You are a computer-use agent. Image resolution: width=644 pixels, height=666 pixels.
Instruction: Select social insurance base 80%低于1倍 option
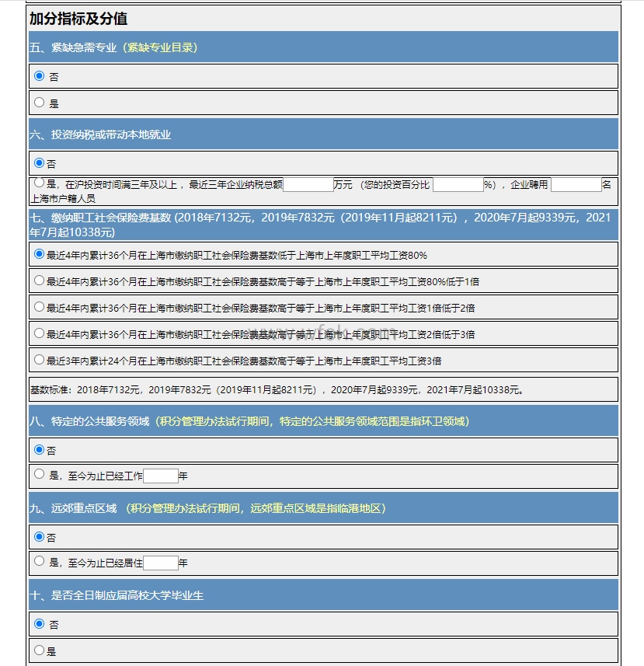click(40, 281)
